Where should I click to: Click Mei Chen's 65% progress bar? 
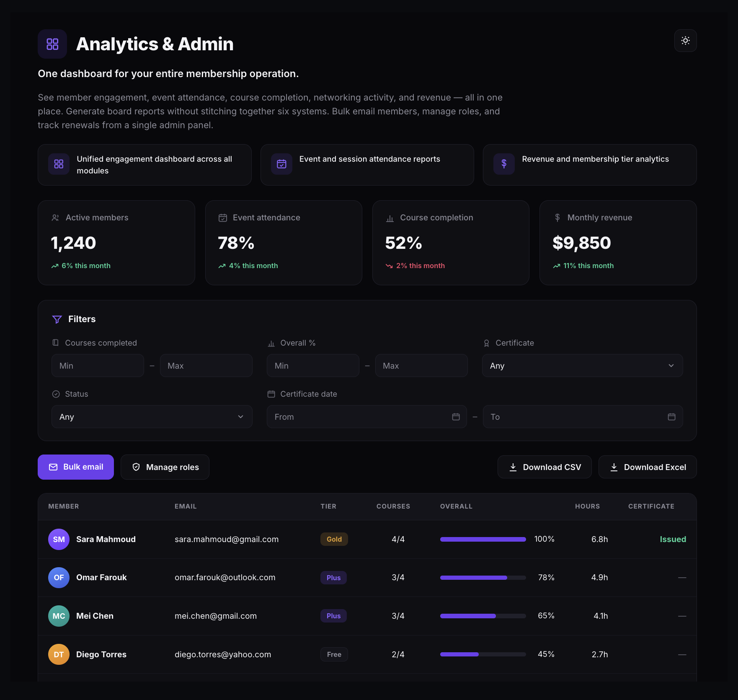pyautogui.click(x=483, y=616)
